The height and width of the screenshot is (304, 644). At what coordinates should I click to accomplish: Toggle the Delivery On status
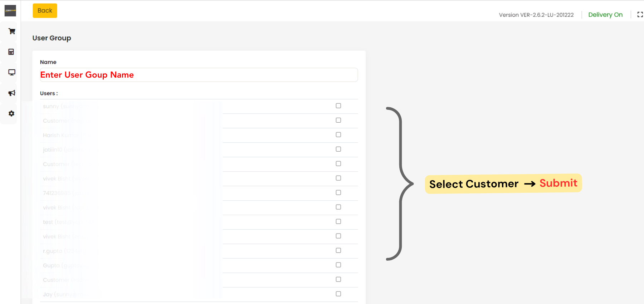pos(605,15)
